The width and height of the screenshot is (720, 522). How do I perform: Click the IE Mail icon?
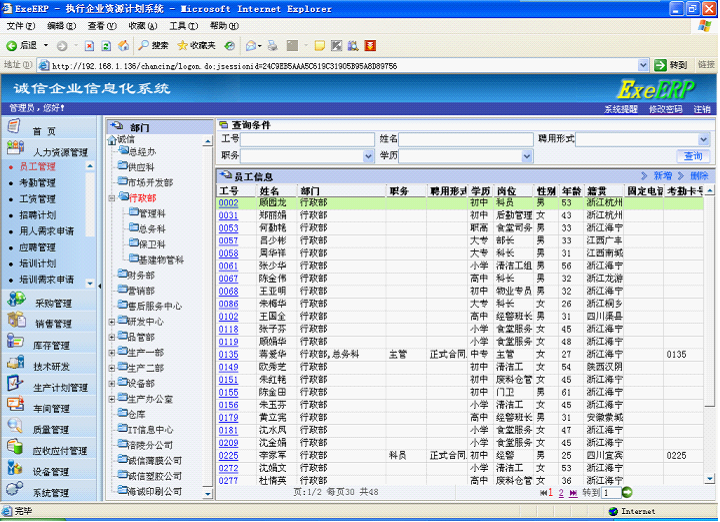(x=251, y=45)
